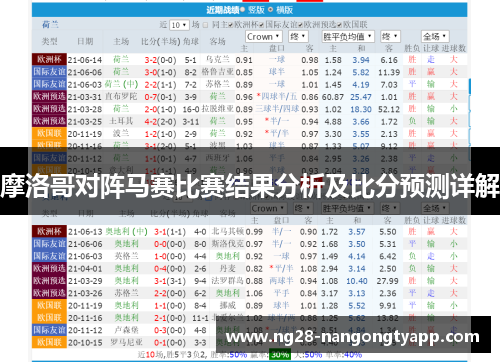Open away team 拉脱维亚 link

[218, 109]
